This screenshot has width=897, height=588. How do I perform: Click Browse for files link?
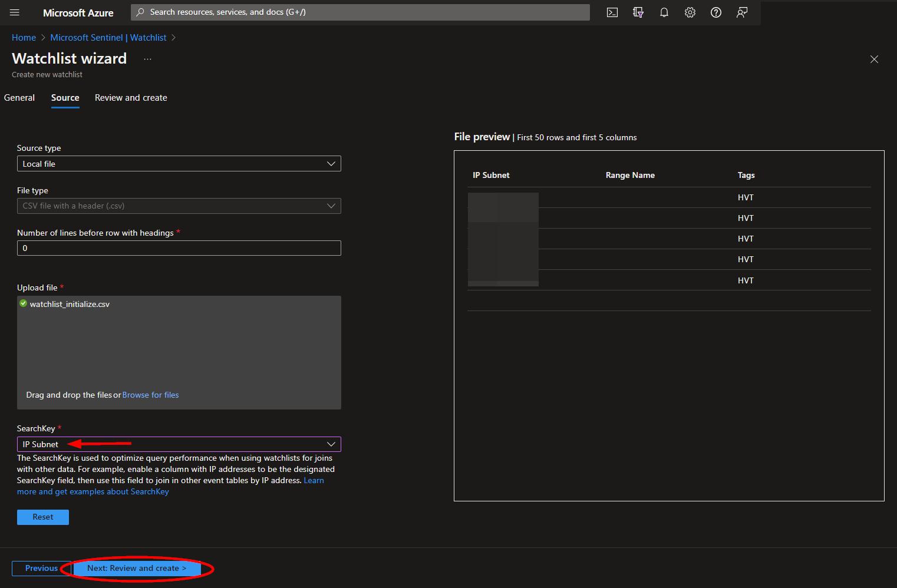coord(150,395)
